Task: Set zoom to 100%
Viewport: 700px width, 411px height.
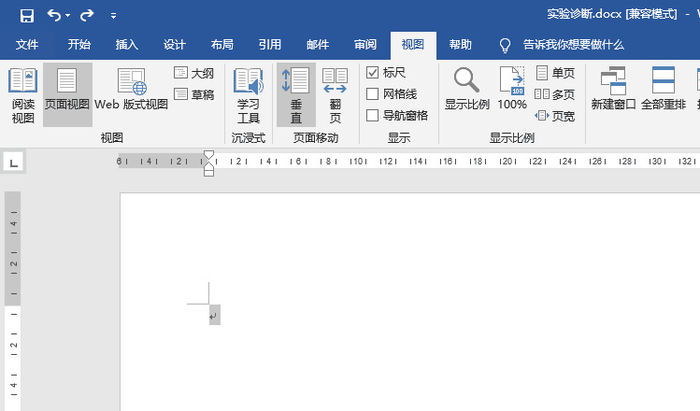Action: pyautogui.click(x=512, y=89)
